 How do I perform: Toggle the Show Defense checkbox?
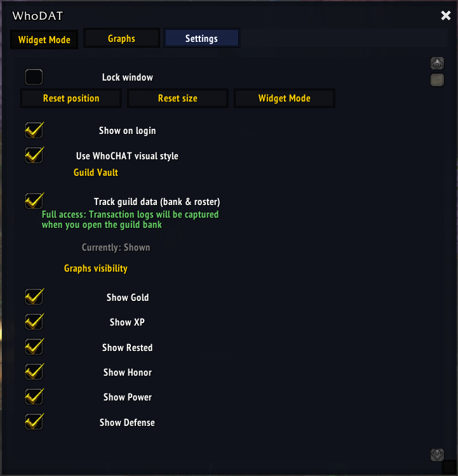(x=34, y=421)
